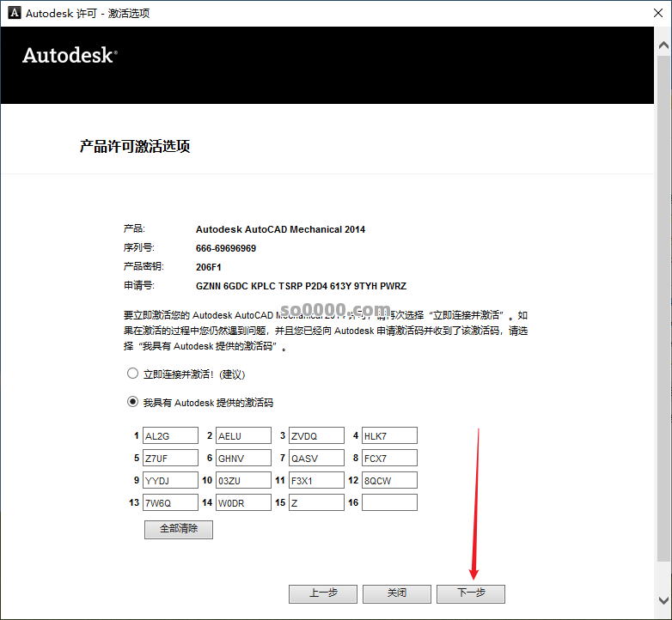Click activation code field 3 containing ZVDQ
The image size is (672, 620).
pyautogui.click(x=316, y=435)
